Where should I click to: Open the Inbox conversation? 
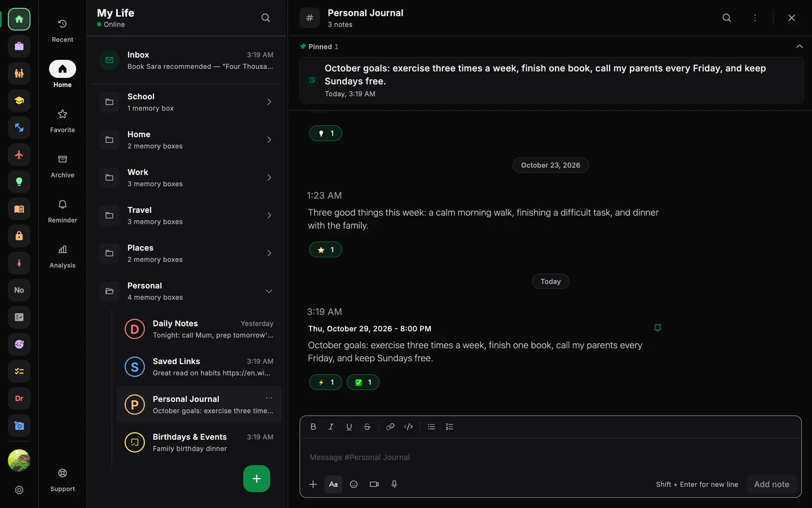click(x=187, y=60)
